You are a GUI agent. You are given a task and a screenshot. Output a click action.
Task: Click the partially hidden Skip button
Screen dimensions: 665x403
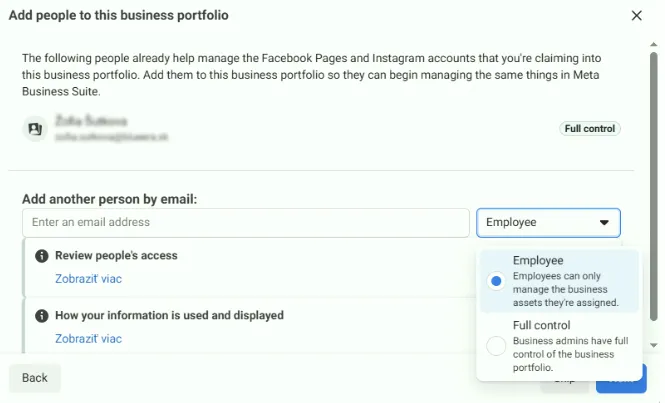click(565, 380)
